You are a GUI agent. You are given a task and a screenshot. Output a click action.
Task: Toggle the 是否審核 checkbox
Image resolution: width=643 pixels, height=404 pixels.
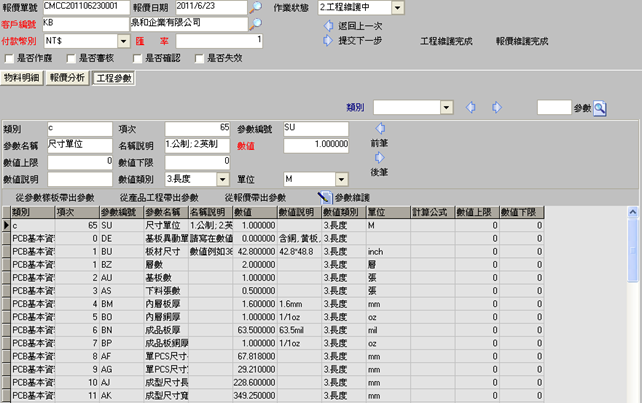coord(71,59)
